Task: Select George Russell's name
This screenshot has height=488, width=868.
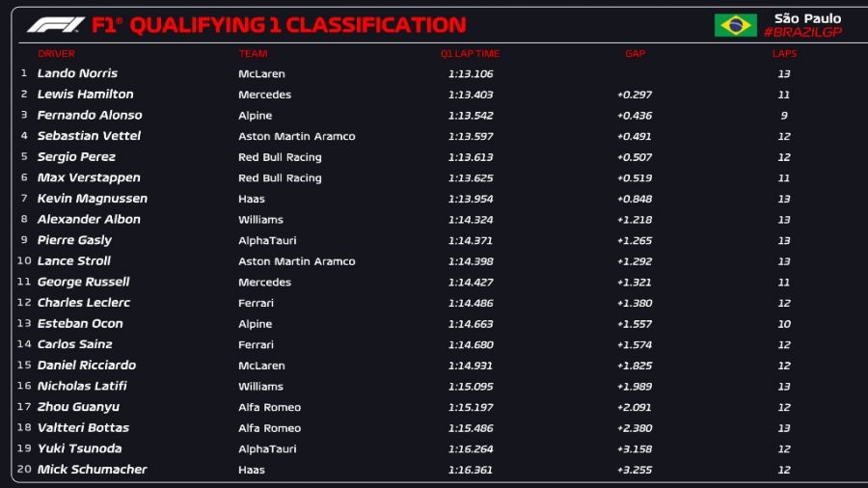Action: click(83, 282)
